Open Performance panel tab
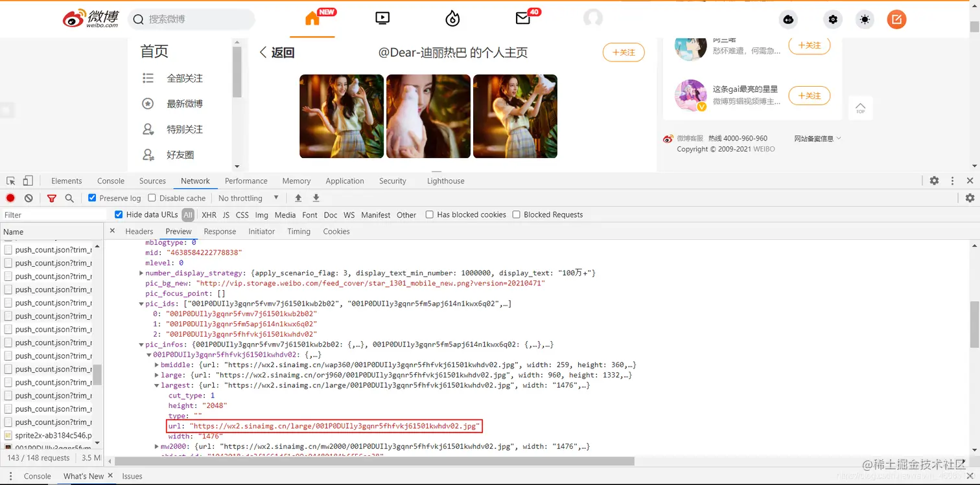 point(246,181)
